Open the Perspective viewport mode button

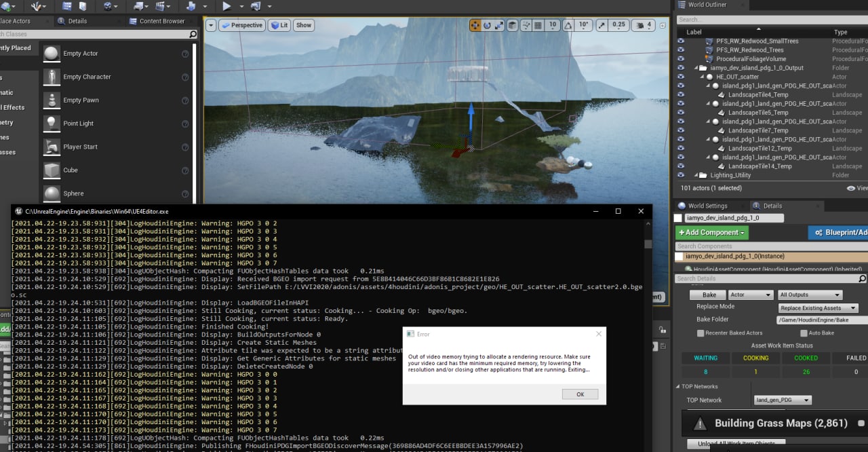242,25
